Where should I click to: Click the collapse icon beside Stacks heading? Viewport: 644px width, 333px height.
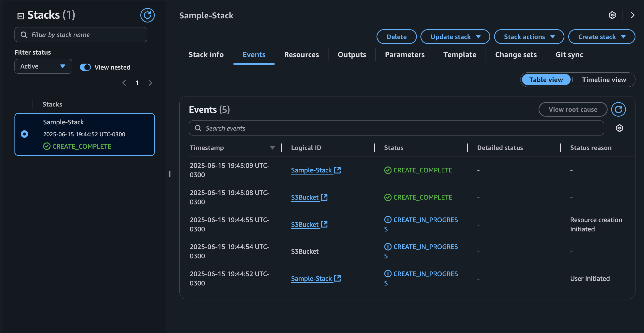point(21,16)
